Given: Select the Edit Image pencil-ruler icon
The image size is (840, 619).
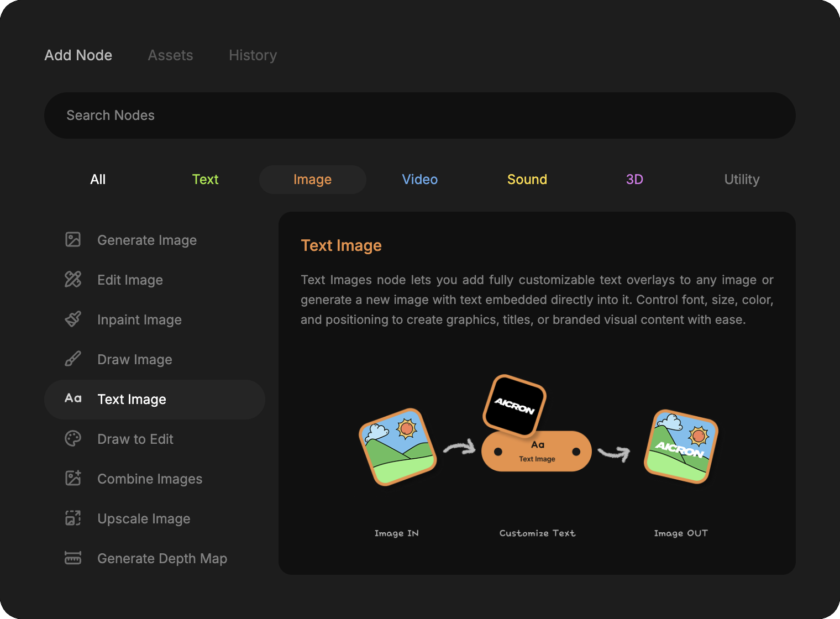Looking at the screenshot, I should tap(73, 279).
